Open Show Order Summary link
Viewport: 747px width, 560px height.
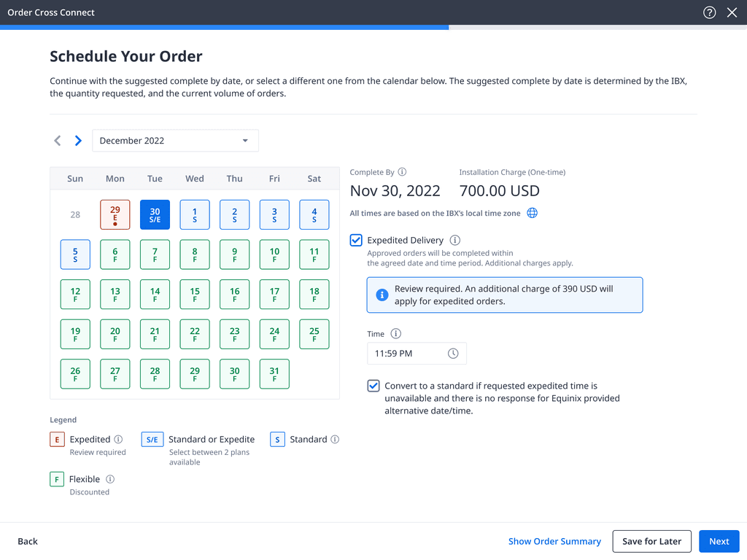tap(554, 542)
